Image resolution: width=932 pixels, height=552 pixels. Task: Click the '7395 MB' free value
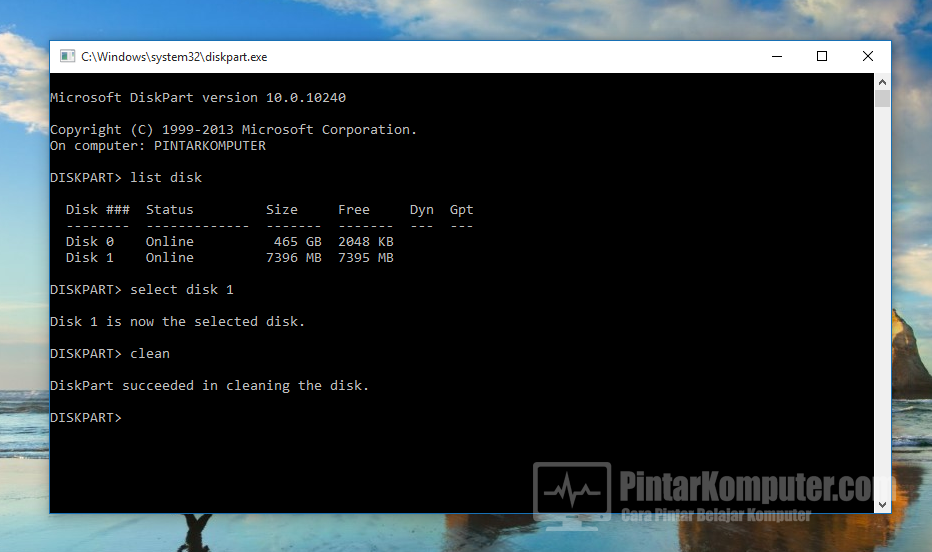[366, 258]
